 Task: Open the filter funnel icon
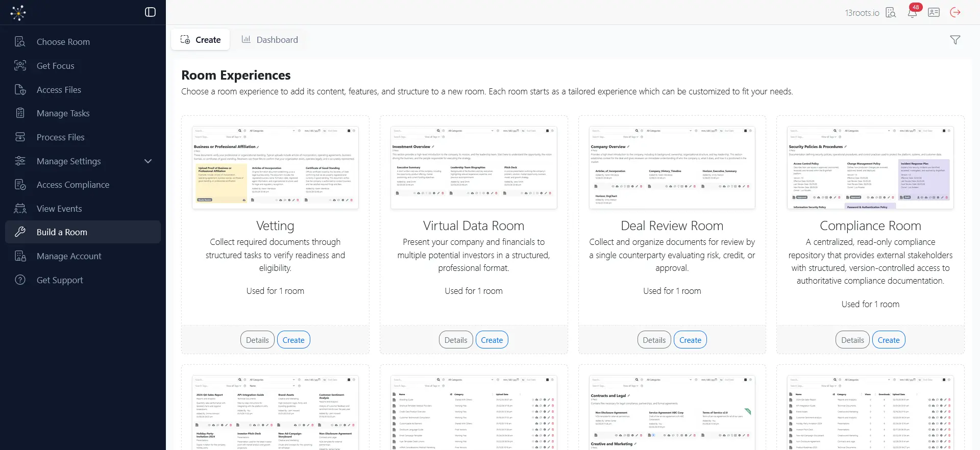tap(955, 40)
